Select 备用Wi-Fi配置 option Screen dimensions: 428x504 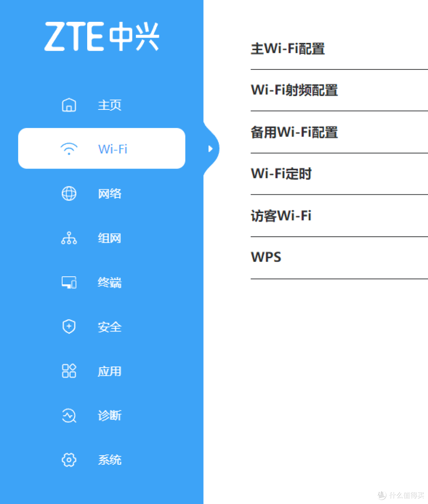(x=294, y=132)
